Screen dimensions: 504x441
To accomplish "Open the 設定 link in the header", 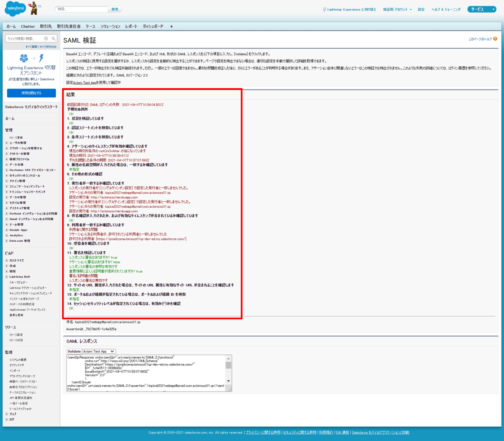I will 421,9.
